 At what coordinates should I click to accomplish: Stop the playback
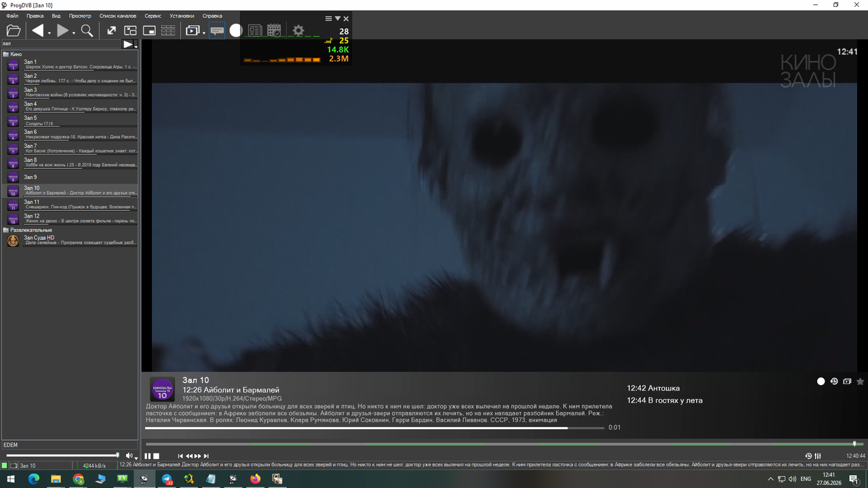point(156,456)
